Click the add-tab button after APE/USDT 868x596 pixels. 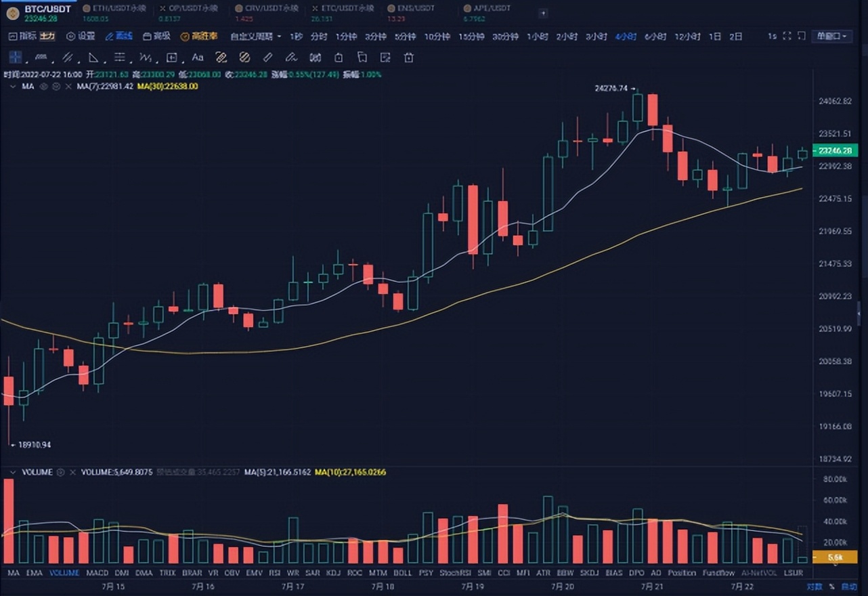tap(543, 14)
